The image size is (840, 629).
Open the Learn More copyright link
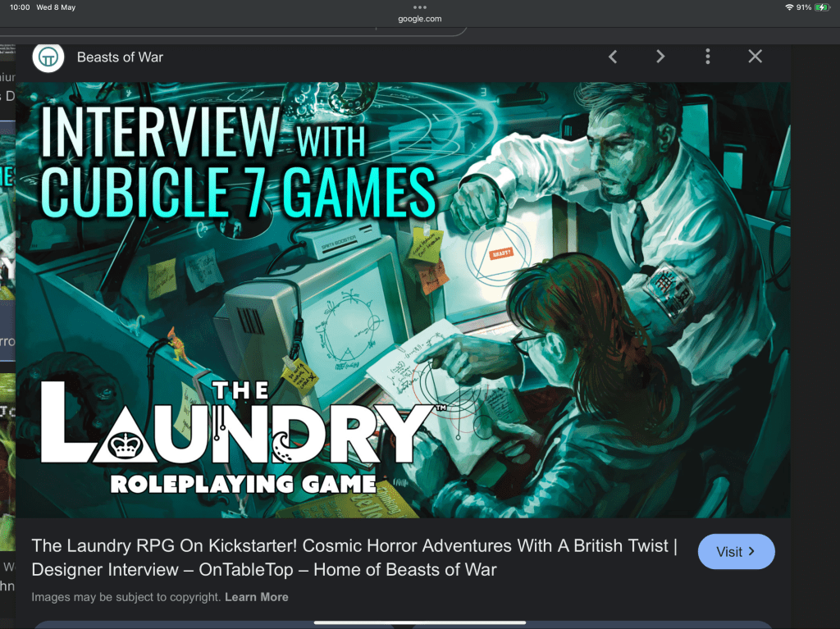pos(256,597)
